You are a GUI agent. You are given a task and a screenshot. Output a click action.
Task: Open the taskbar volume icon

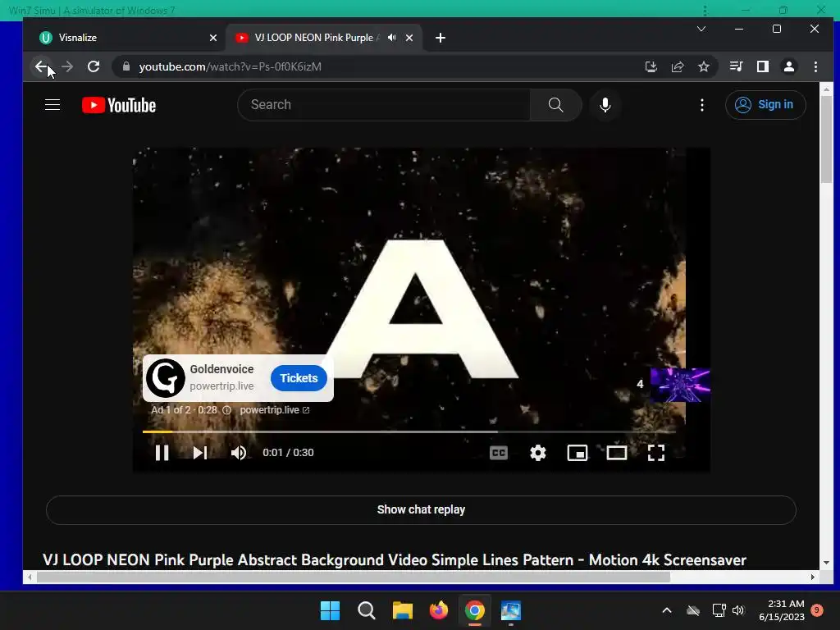click(738, 610)
